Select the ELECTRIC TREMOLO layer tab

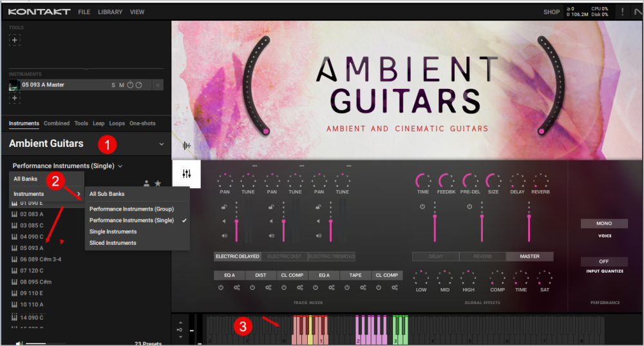coord(332,256)
